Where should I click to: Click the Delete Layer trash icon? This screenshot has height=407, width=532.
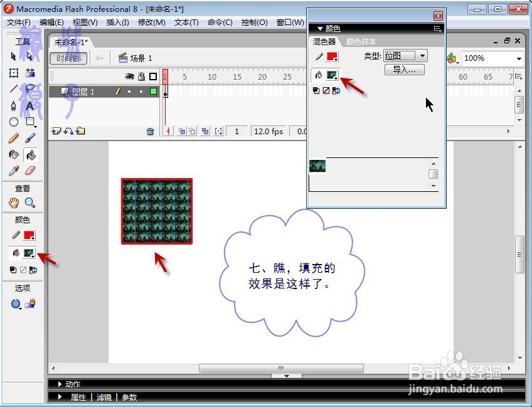(150, 131)
